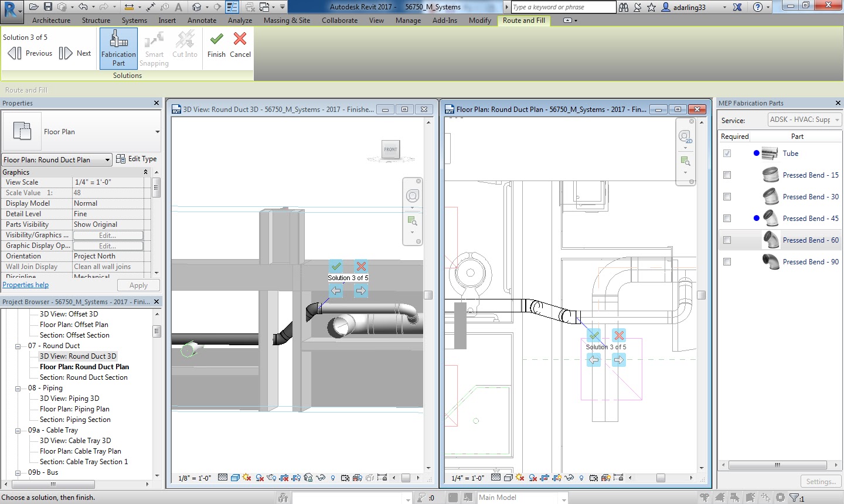The height and width of the screenshot is (504, 844).
Task: Click the green Finish checkmark in ribbon
Action: point(216,45)
